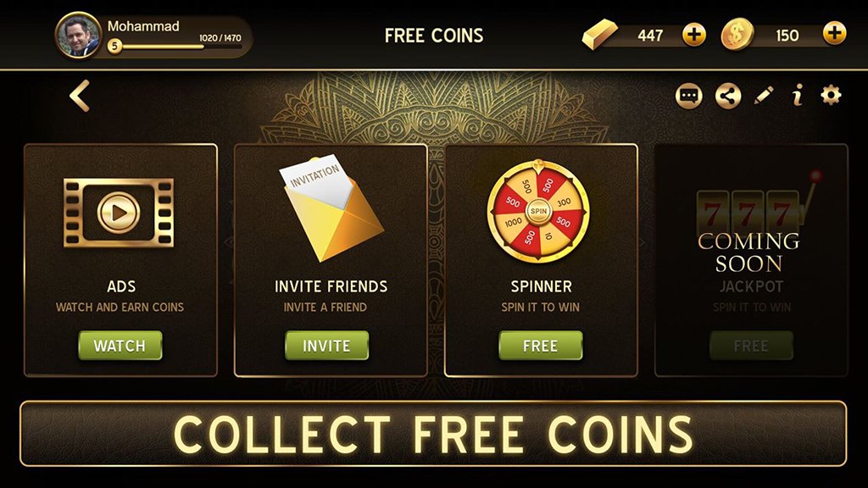The width and height of the screenshot is (868, 488).
Task: Open settings gear icon
Action: [x=831, y=95]
